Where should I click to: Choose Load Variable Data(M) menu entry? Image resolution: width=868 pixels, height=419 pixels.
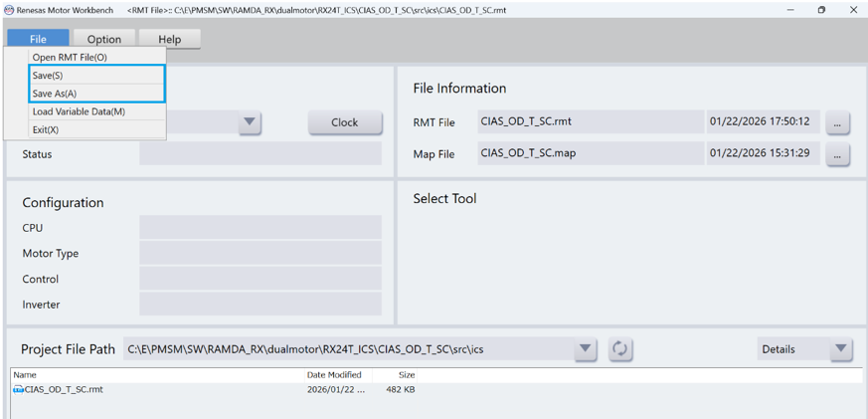coord(96,111)
